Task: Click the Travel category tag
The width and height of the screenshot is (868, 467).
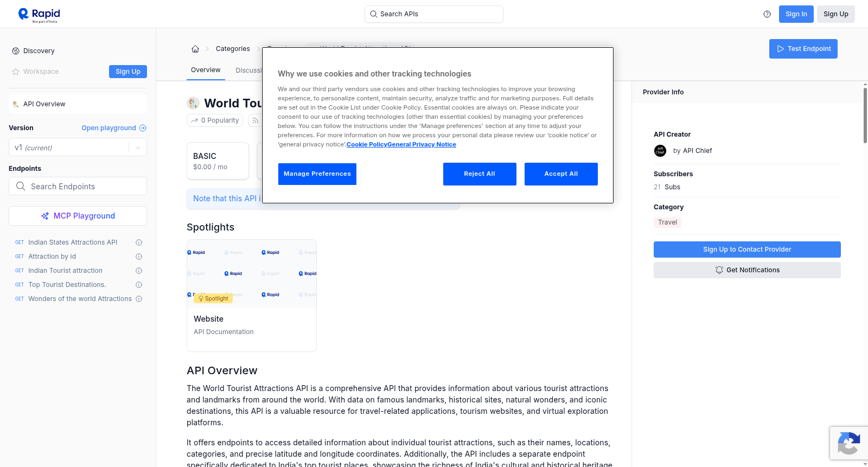Action: (667, 222)
